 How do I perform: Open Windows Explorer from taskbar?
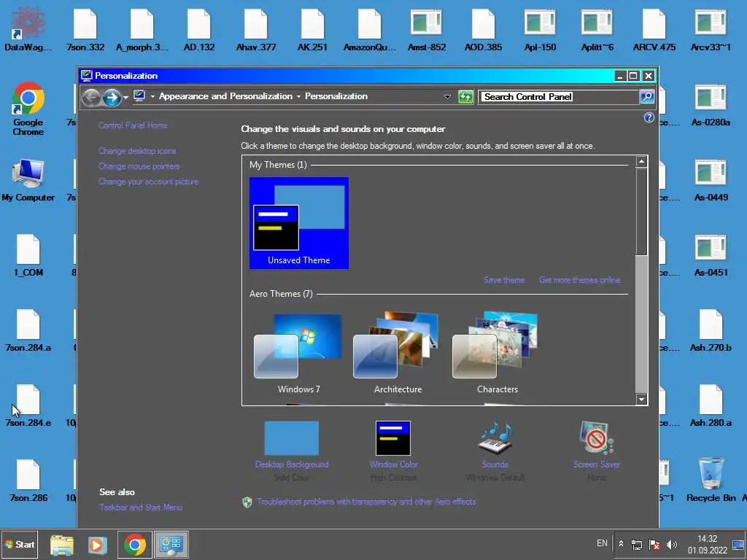tap(62, 545)
